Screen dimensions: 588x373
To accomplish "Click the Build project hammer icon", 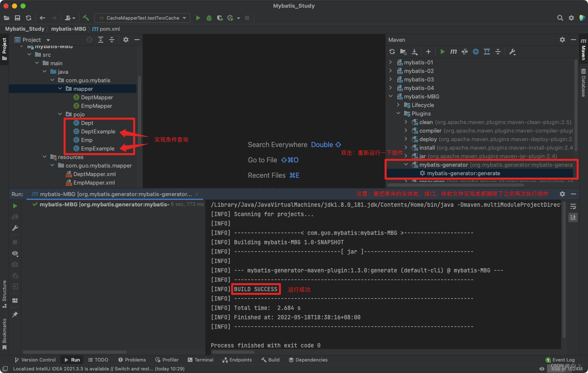I will (x=86, y=18).
